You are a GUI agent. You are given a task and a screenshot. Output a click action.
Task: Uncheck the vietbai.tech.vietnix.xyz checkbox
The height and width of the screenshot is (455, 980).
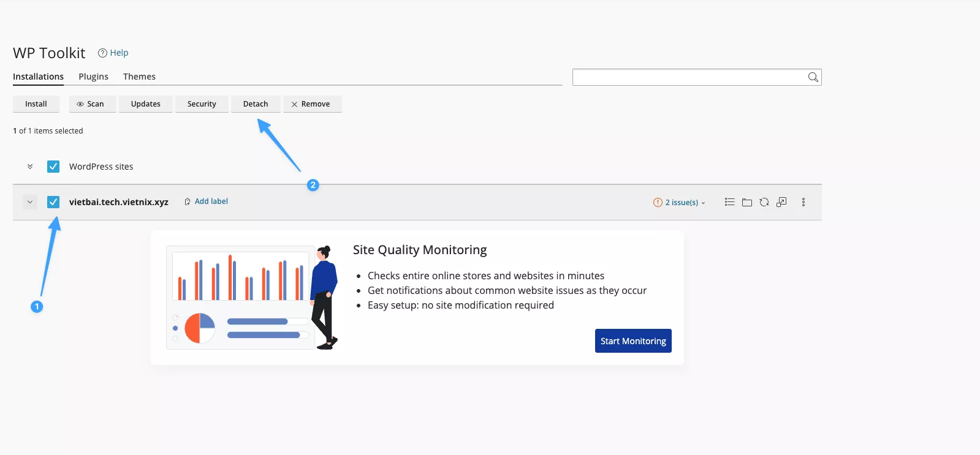click(53, 202)
